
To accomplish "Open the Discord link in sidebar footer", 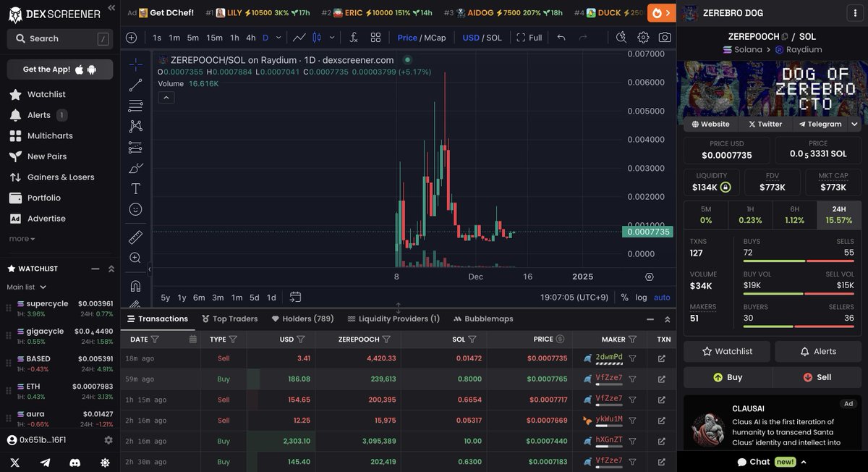I will point(75,463).
